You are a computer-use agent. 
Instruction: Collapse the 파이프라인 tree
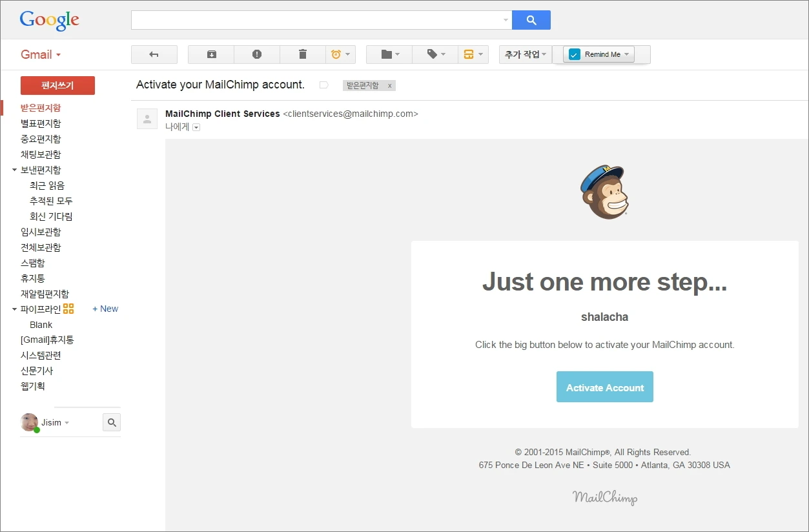tap(14, 309)
